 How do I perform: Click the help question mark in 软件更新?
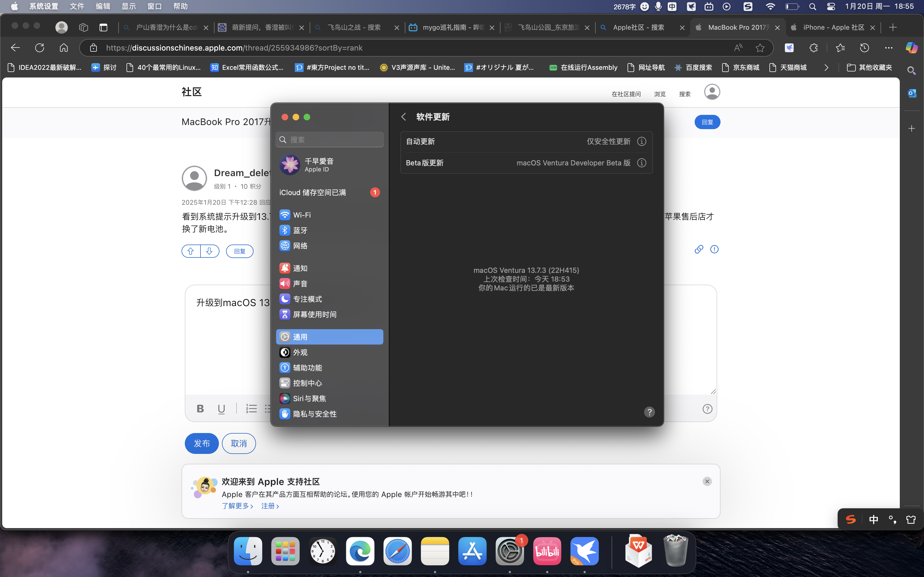(649, 412)
